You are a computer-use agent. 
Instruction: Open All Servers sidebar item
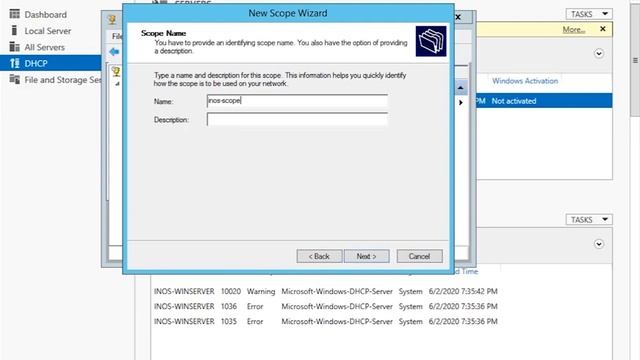(44, 47)
